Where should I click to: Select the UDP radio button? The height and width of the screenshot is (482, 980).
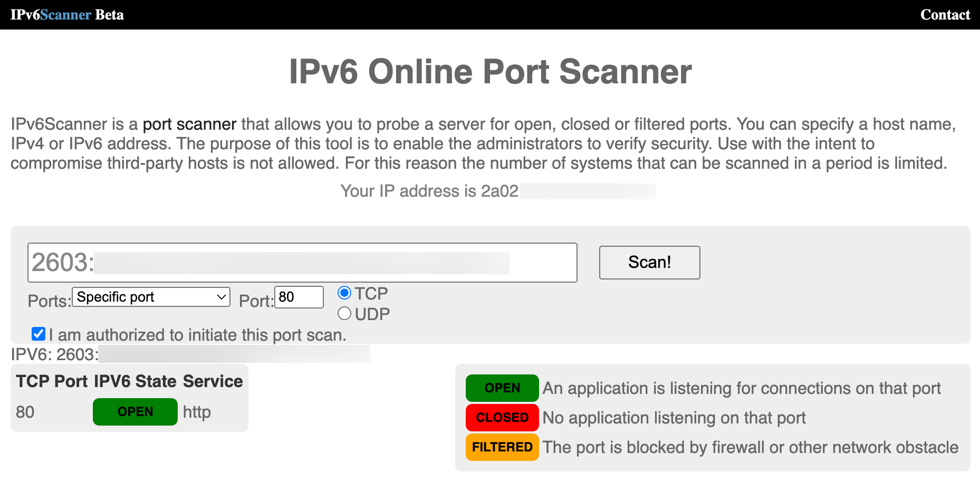344,314
